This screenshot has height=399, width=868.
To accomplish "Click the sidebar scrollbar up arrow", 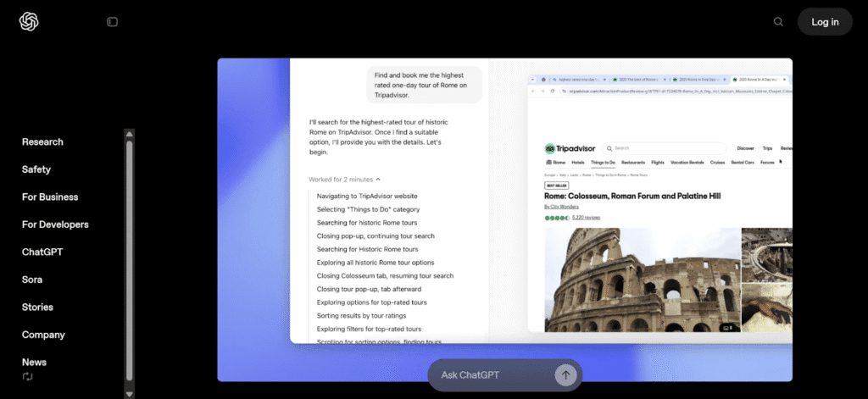I will click(x=129, y=134).
